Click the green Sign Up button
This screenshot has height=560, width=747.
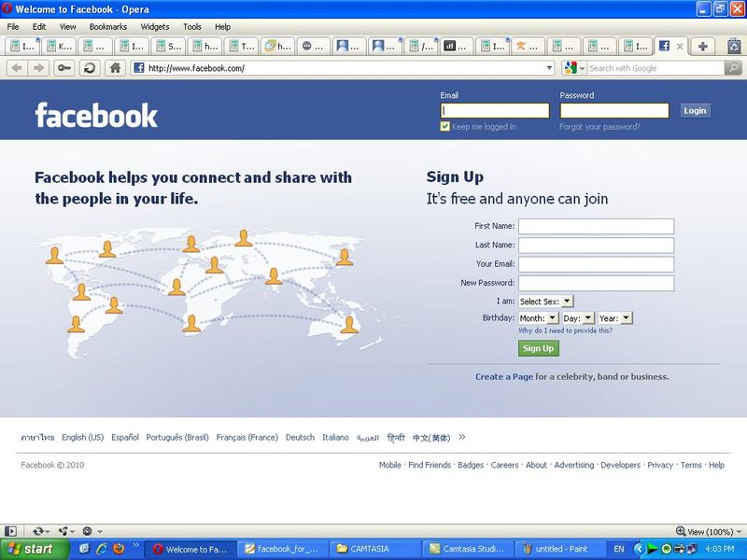tap(539, 348)
